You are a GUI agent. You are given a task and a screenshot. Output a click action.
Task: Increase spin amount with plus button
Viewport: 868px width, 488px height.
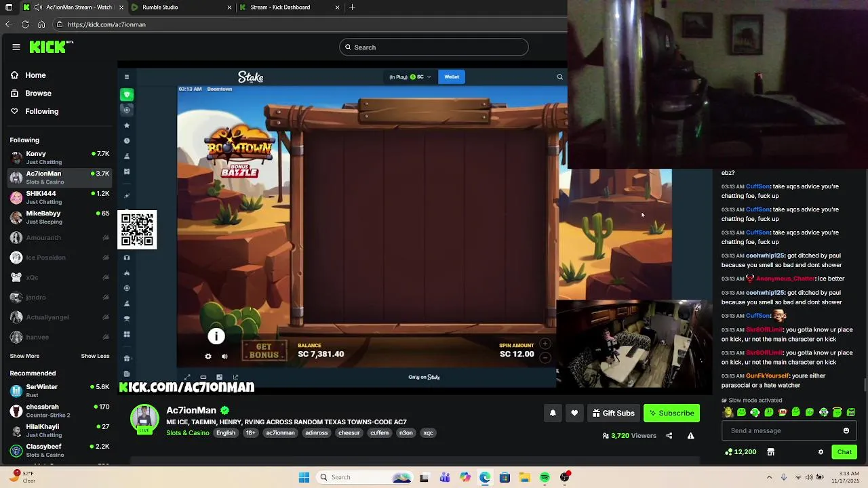point(545,344)
